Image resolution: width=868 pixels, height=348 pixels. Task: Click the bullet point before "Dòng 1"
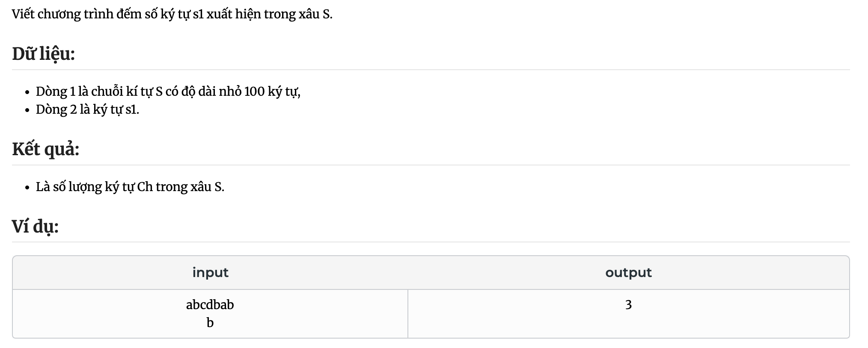27,92
